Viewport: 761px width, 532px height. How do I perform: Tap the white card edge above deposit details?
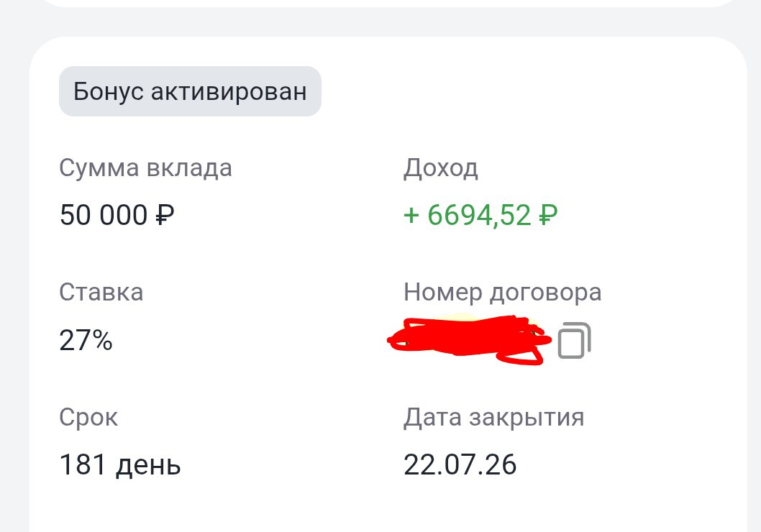(x=388, y=50)
